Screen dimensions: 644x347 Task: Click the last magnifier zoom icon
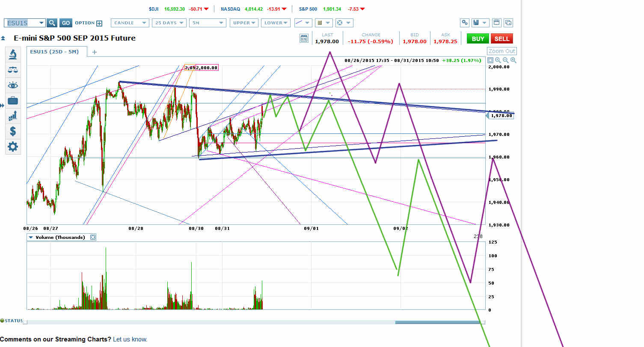tap(513, 60)
